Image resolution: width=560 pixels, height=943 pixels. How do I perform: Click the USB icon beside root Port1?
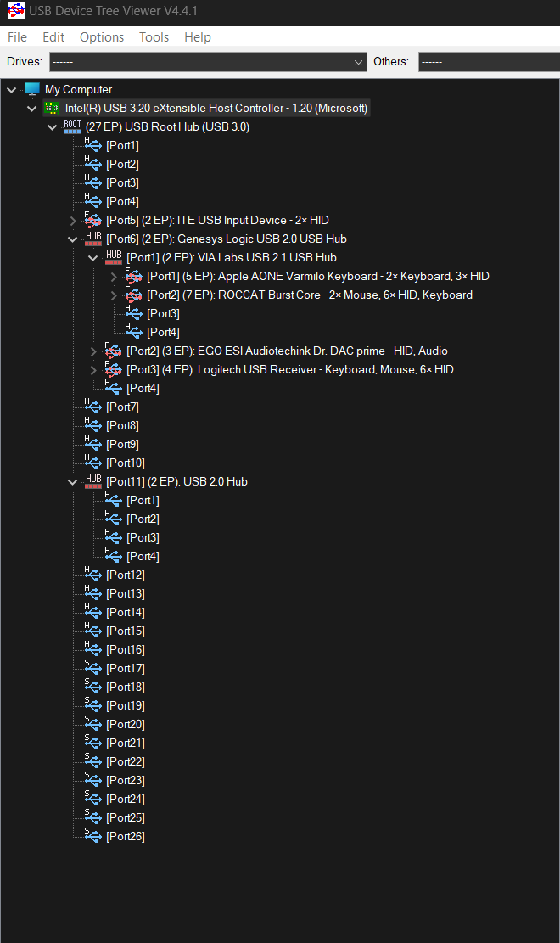pos(92,145)
